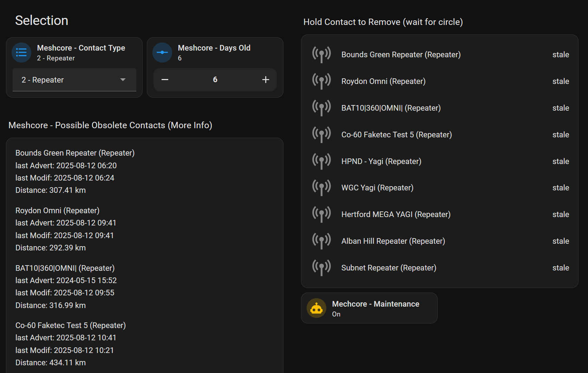Screen dimensions: 588x373
Task: Click the Meshcore Contact Type list icon
Action: [21, 52]
